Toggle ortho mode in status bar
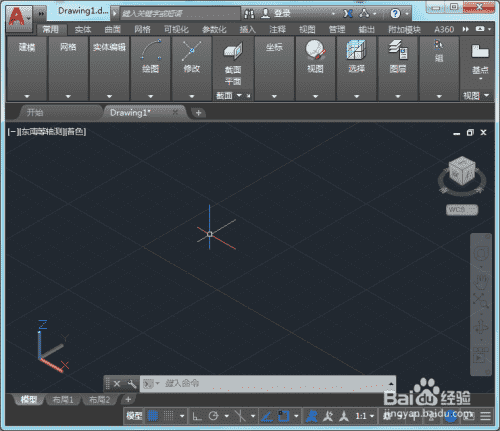Screen dimensions: 500x431 point(197,416)
